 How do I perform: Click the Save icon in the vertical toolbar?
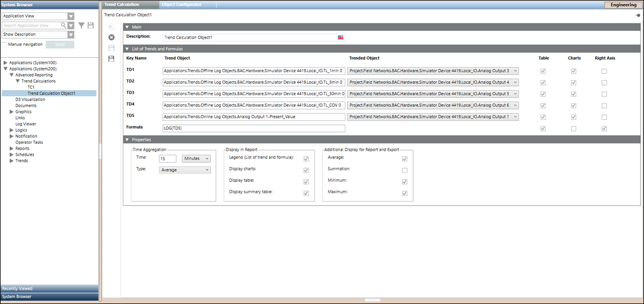(x=111, y=48)
